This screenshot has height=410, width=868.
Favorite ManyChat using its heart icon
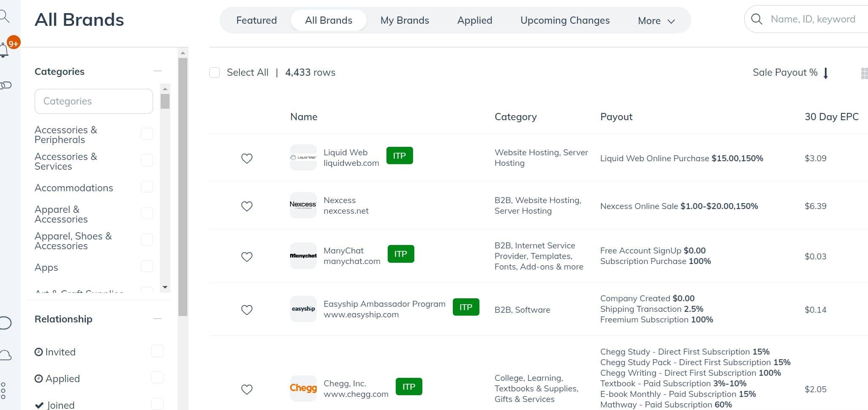pyautogui.click(x=246, y=257)
